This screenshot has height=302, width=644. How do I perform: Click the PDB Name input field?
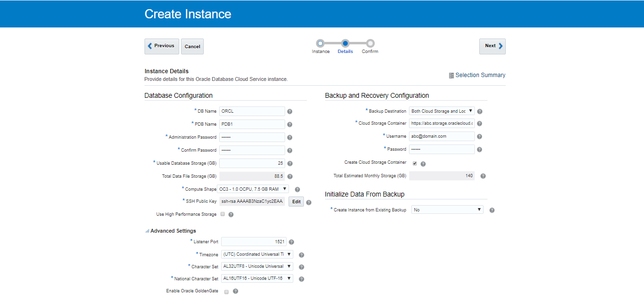point(252,124)
